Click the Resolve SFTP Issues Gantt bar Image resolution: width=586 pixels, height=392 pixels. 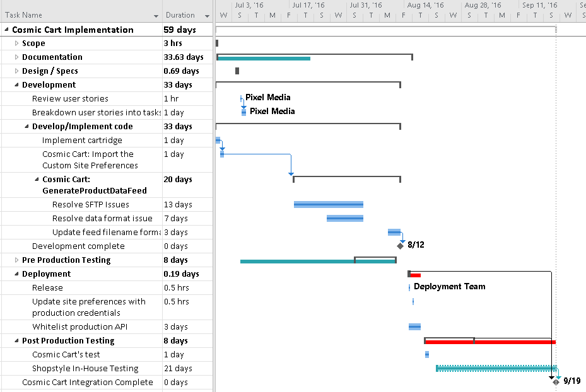coord(329,204)
